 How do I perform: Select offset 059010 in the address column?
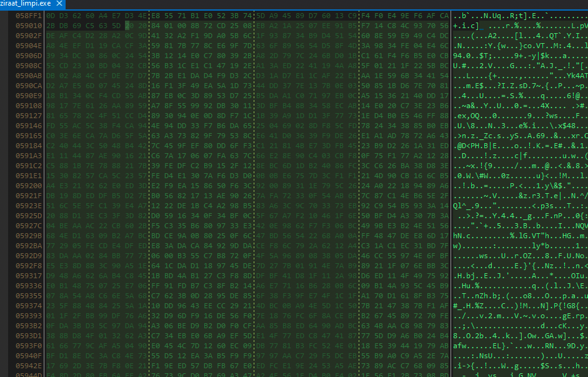click(x=29, y=26)
